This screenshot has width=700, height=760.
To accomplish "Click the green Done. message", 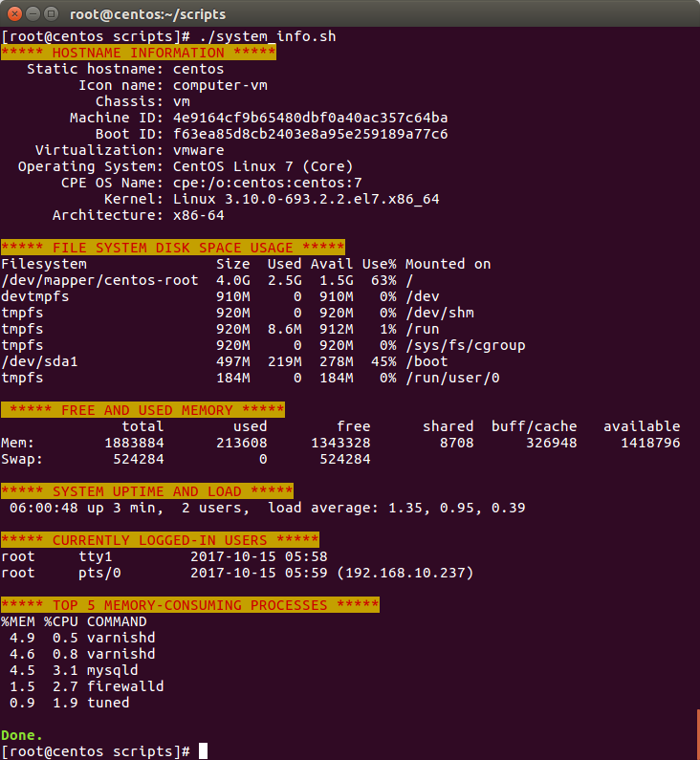I will [x=22, y=735].
